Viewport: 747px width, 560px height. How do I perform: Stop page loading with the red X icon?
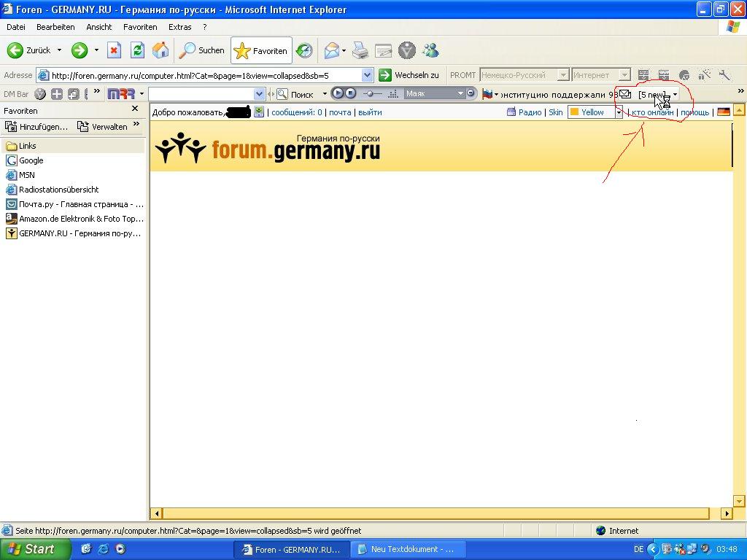(x=114, y=50)
